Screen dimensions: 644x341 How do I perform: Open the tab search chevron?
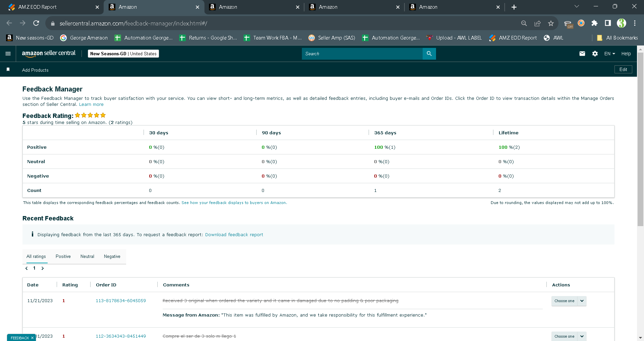click(x=577, y=6)
